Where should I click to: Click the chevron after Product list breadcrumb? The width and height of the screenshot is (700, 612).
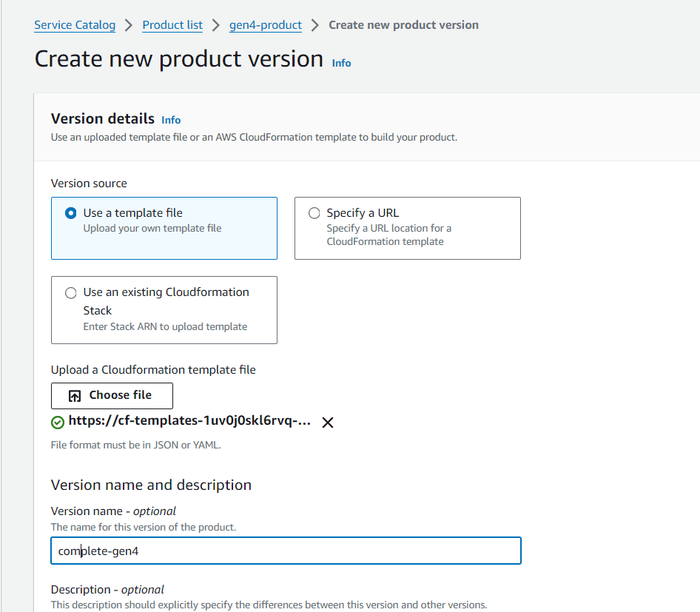[x=216, y=25]
